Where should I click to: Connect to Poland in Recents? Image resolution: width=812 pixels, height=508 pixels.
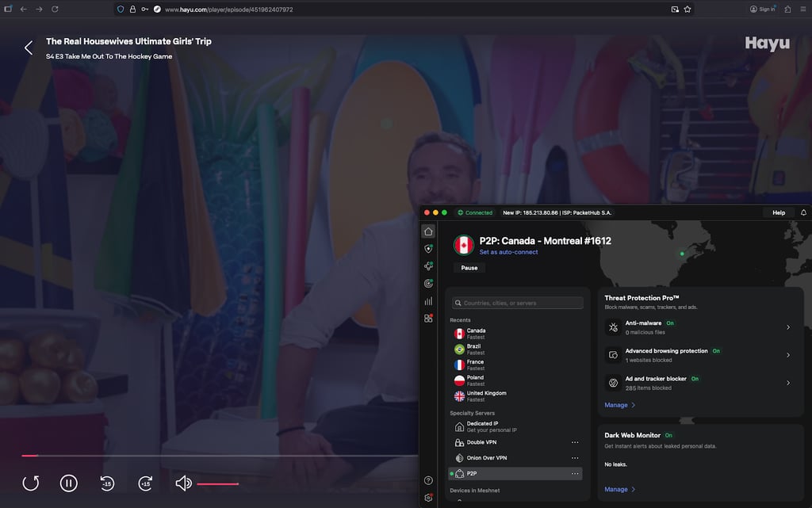(x=517, y=380)
